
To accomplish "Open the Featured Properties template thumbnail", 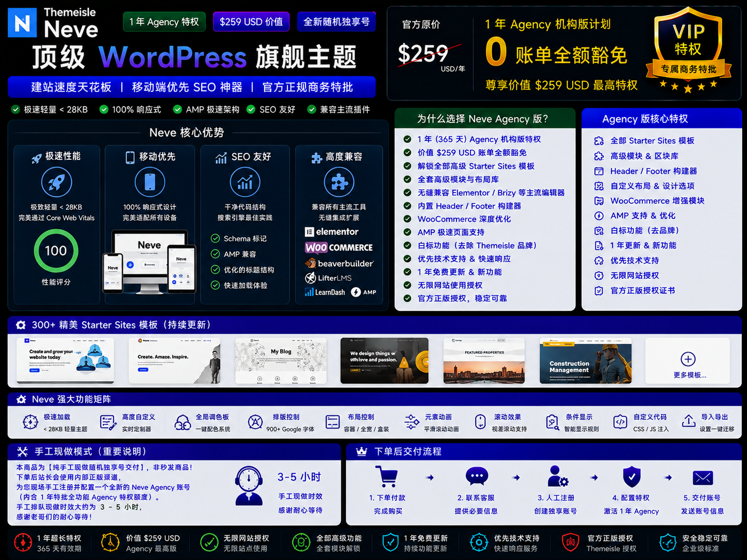I will 484,361.
